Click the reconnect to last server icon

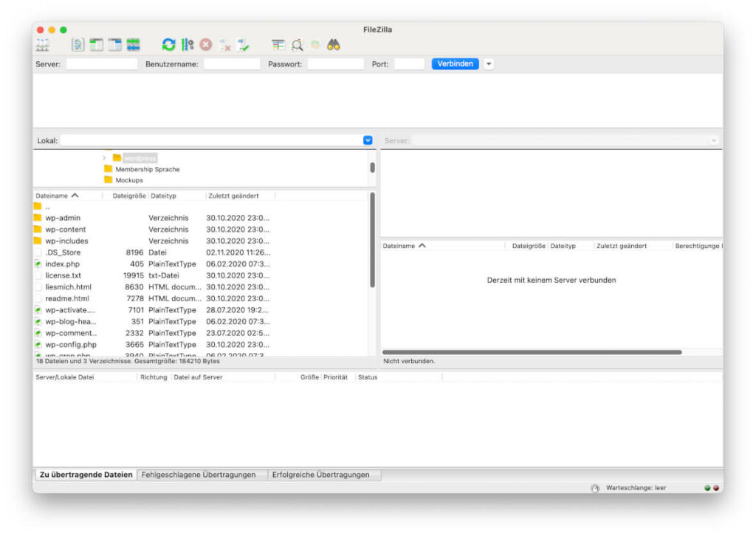(x=244, y=45)
